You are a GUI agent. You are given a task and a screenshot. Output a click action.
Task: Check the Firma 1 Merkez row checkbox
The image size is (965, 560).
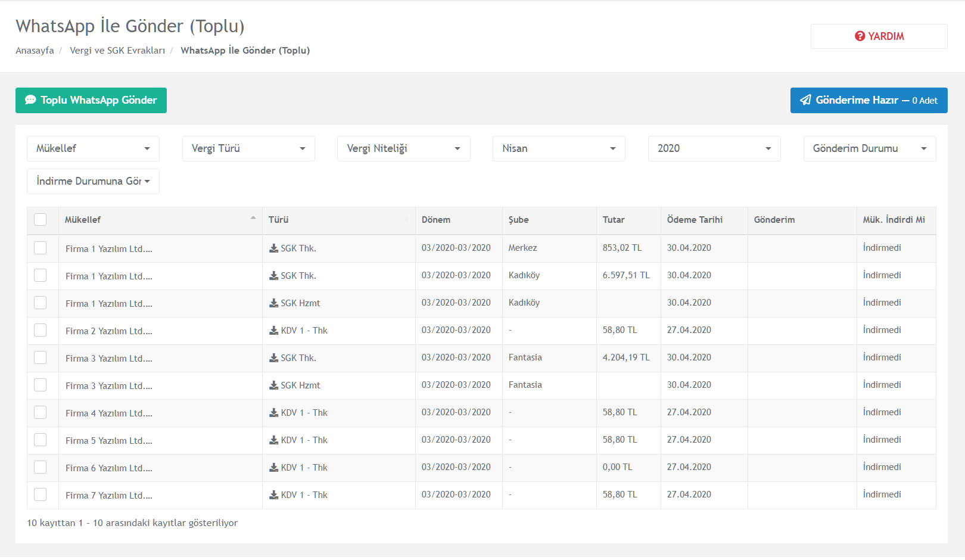(x=41, y=248)
